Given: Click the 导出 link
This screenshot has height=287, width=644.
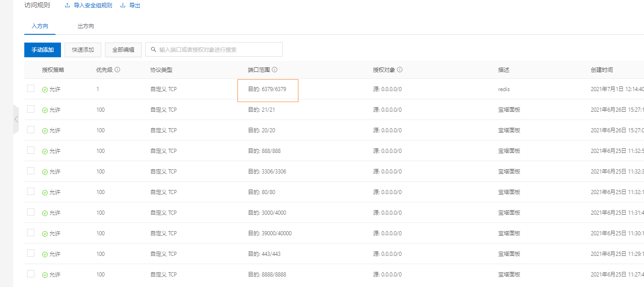Looking at the screenshot, I should coord(135,5).
